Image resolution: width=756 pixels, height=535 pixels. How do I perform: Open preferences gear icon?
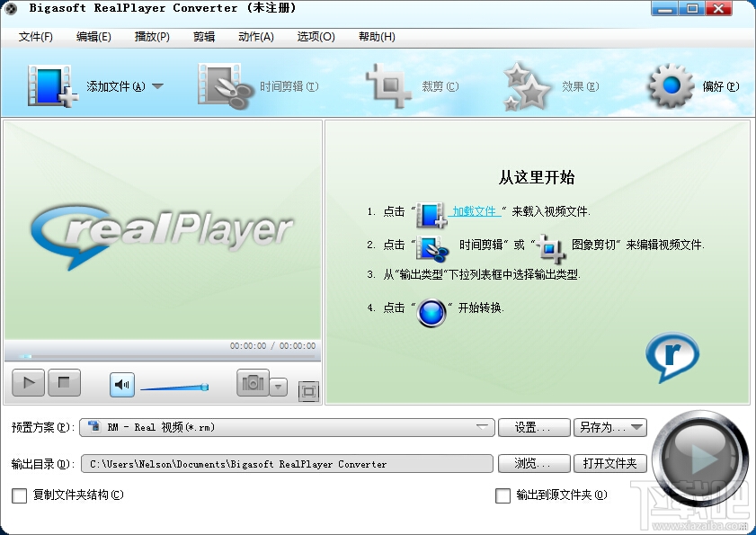[671, 86]
